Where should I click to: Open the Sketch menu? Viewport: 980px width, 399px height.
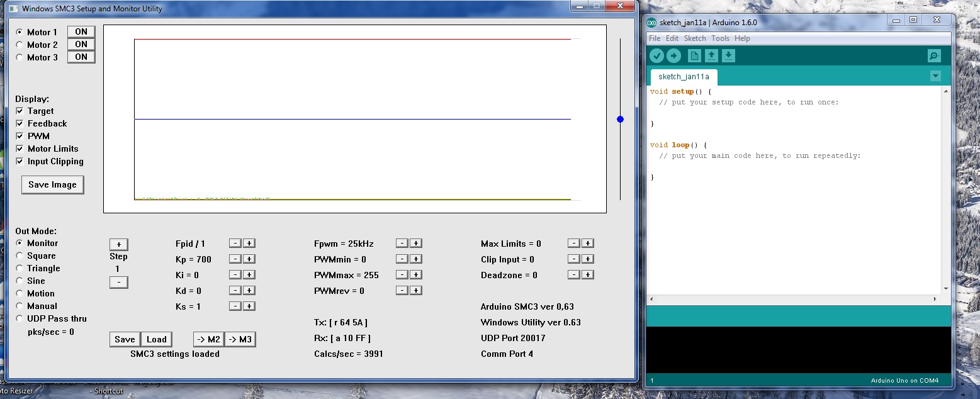coord(695,38)
